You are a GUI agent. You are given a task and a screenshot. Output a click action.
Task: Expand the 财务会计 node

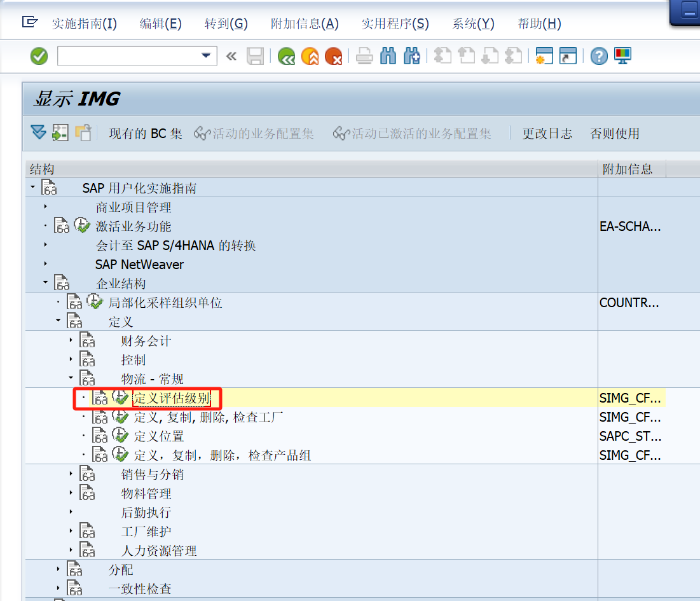pyautogui.click(x=71, y=340)
